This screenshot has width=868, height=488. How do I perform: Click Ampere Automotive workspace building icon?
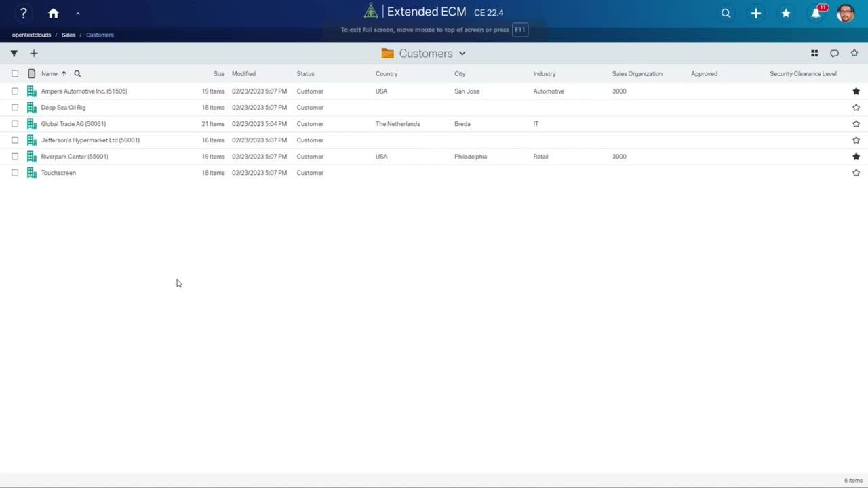pyautogui.click(x=32, y=91)
